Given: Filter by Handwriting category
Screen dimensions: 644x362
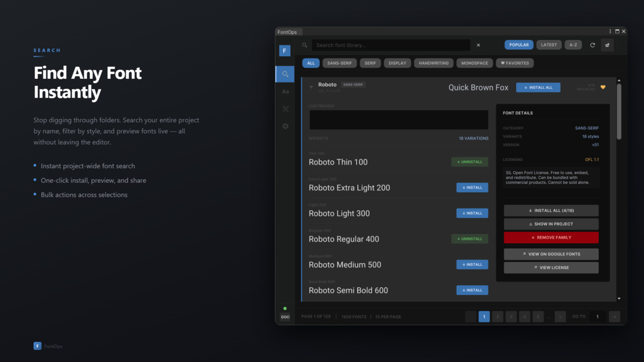Looking at the screenshot, I should click(434, 63).
